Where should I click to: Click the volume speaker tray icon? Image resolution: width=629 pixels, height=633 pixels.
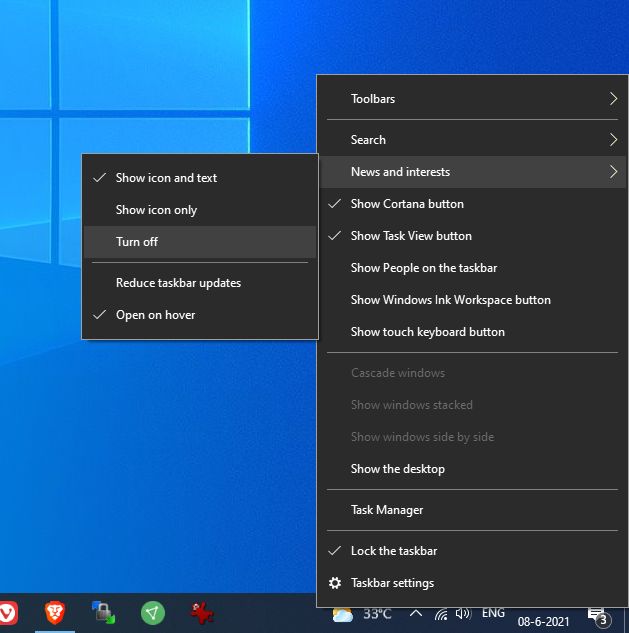463,614
